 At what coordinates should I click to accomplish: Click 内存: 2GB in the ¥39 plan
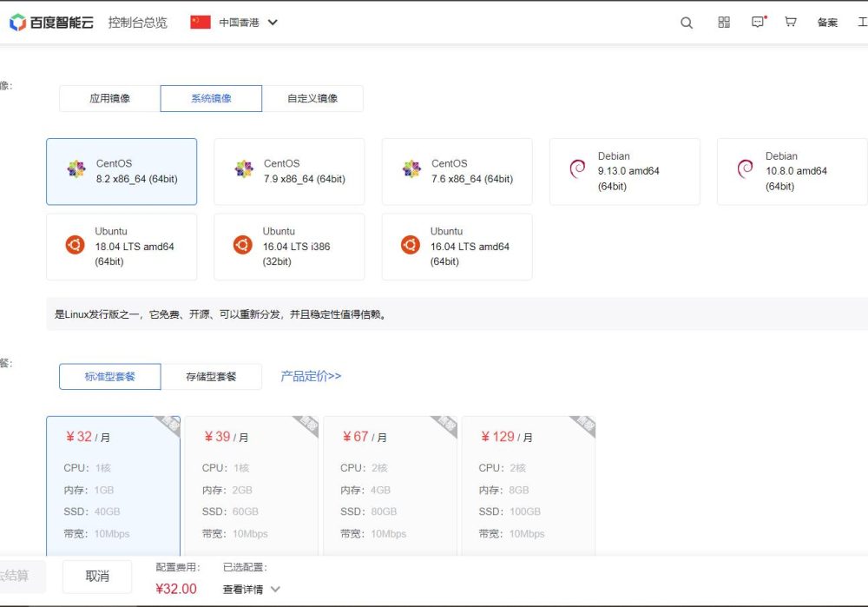click(x=227, y=490)
